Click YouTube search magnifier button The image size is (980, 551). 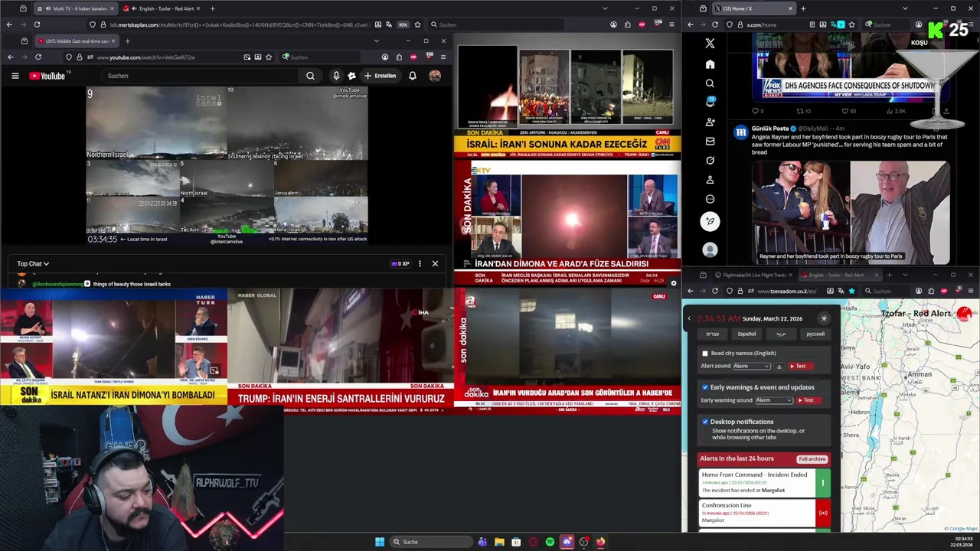[x=310, y=76]
